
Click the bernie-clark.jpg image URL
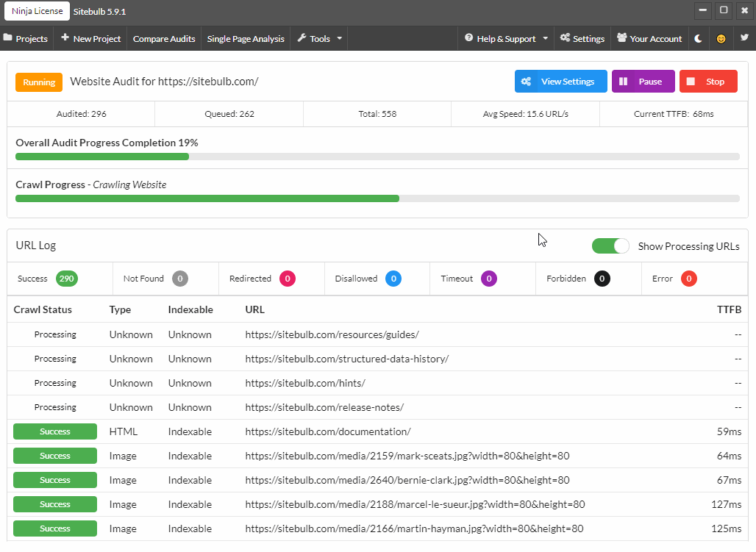(x=407, y=480)
